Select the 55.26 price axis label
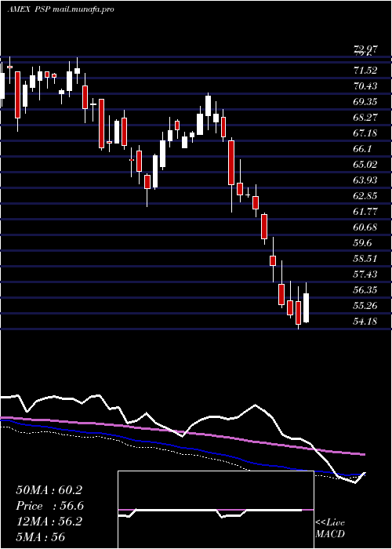 pos(365,306)
